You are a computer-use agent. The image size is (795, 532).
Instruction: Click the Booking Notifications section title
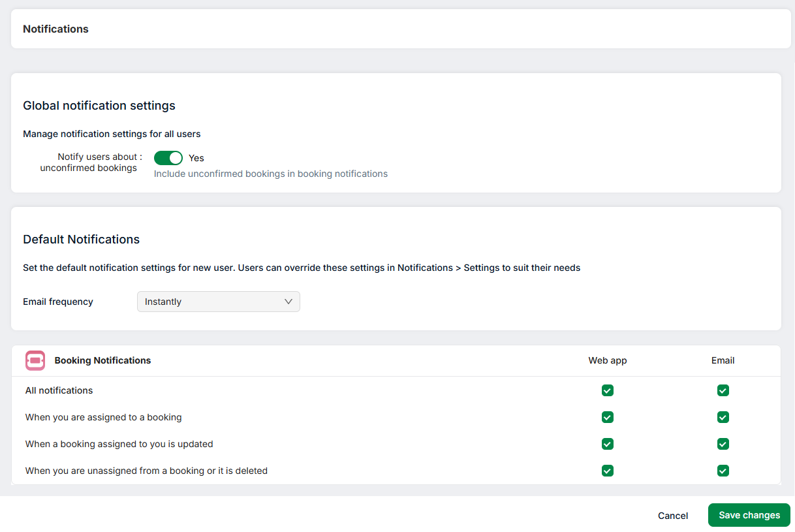(102, 360)
